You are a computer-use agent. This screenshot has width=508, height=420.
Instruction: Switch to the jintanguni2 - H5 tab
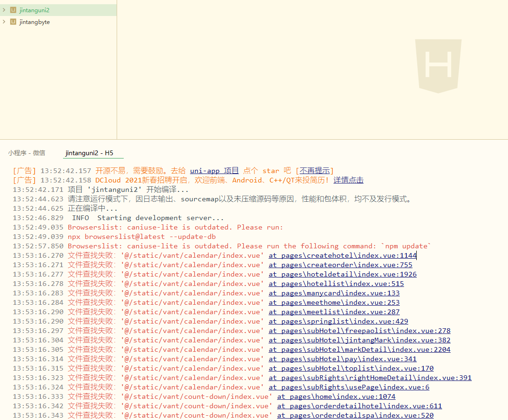[x=89, y=153]
